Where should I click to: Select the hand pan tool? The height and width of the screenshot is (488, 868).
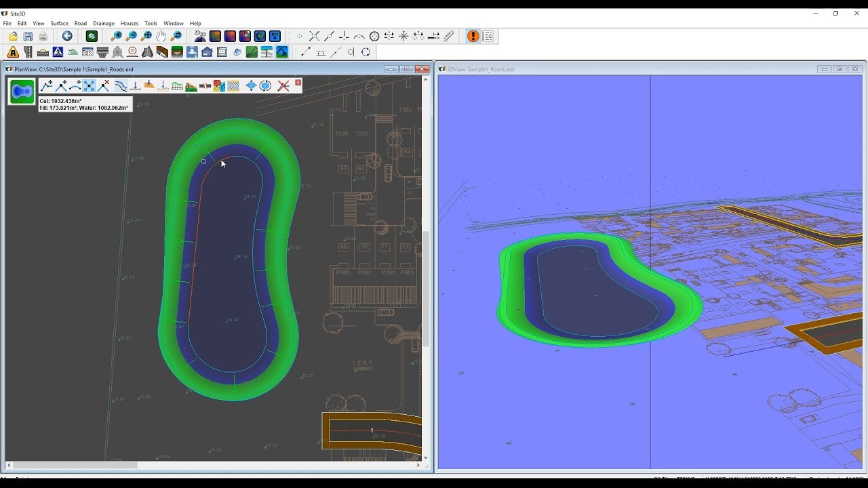point(161,36)
